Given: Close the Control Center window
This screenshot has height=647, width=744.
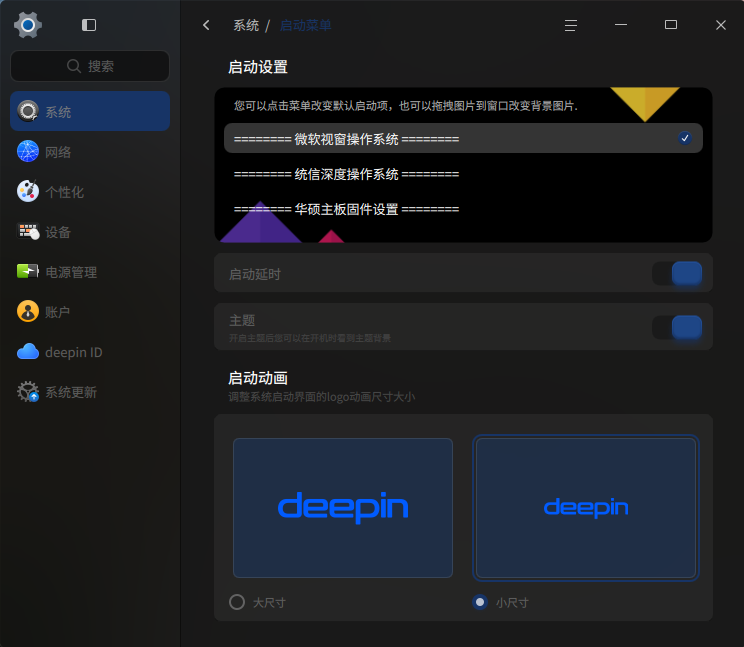Looking at the screenshot, I should [721, 25].
